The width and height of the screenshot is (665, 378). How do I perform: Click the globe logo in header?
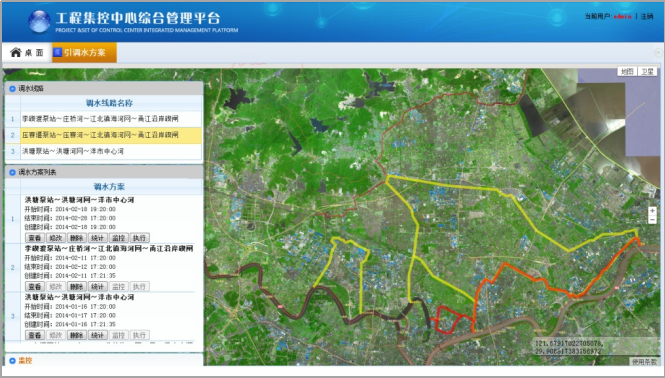[39, 21]
